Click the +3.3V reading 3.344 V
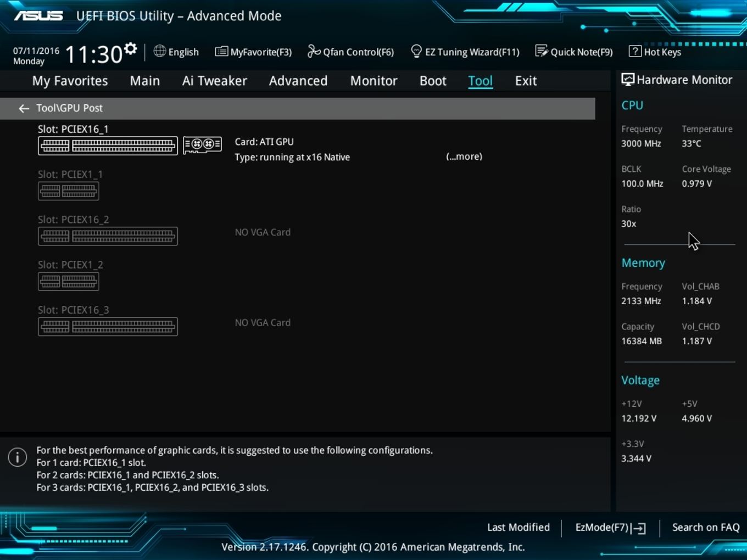Screen dimensions: 747x560 click(636, 458)
